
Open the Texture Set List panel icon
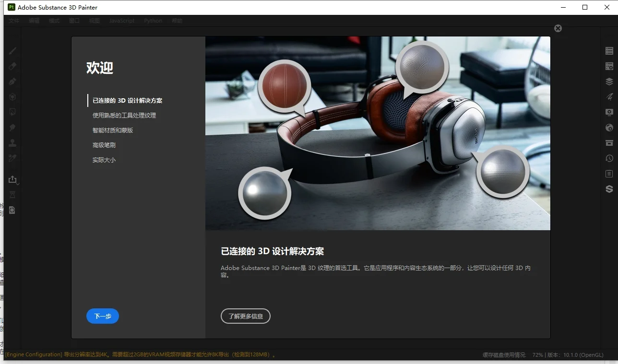click(x=609, y=50)
